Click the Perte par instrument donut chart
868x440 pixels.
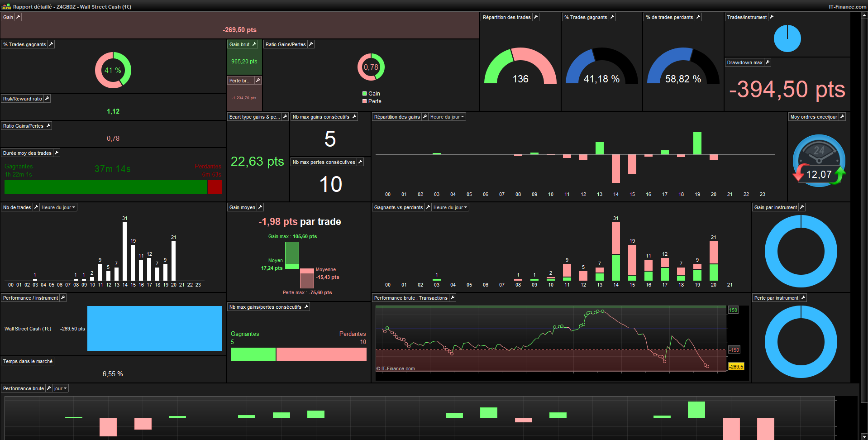click(x=801, y=342)
